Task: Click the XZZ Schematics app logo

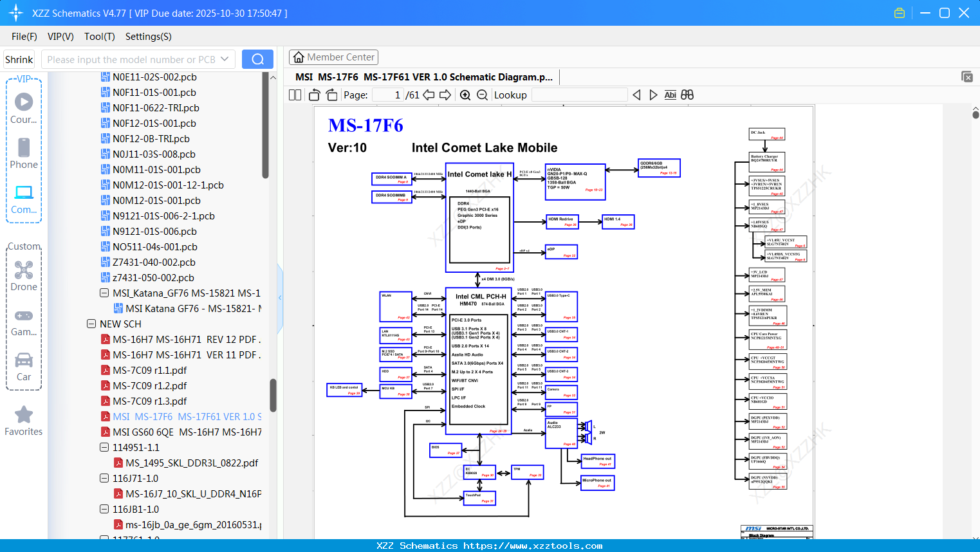Action: (x=16, y=13)
